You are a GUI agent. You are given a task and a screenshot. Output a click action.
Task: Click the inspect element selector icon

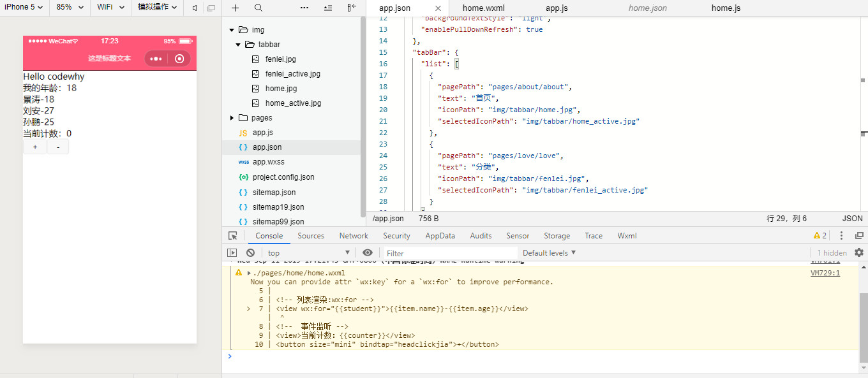(233, 236)
